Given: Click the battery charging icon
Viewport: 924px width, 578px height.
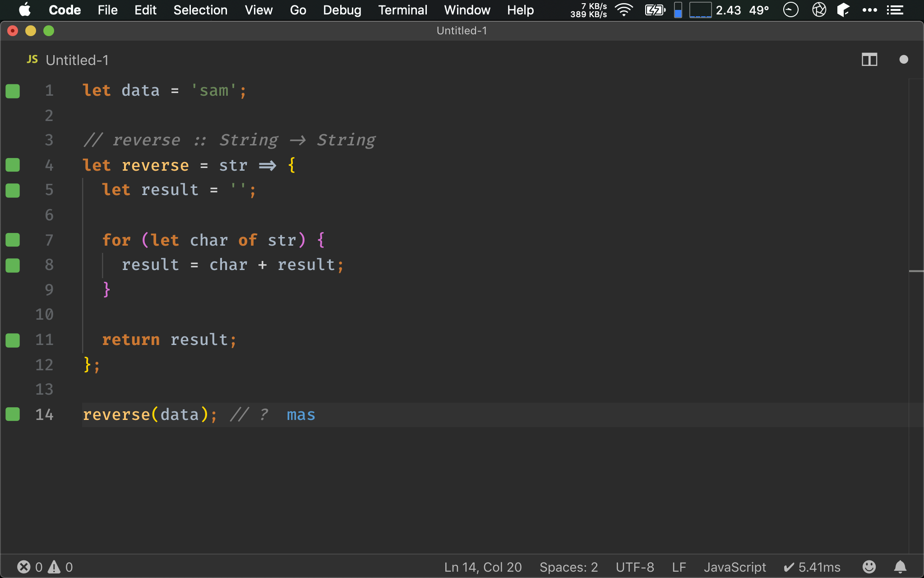Looking at the screenshot, I should (x=655, y=9).
